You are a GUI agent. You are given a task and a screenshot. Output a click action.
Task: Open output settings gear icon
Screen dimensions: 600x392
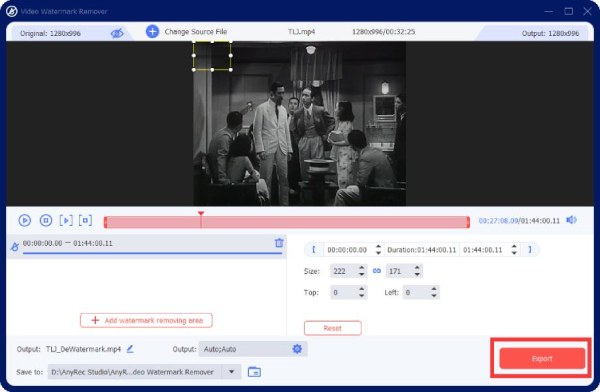(297, 349)
